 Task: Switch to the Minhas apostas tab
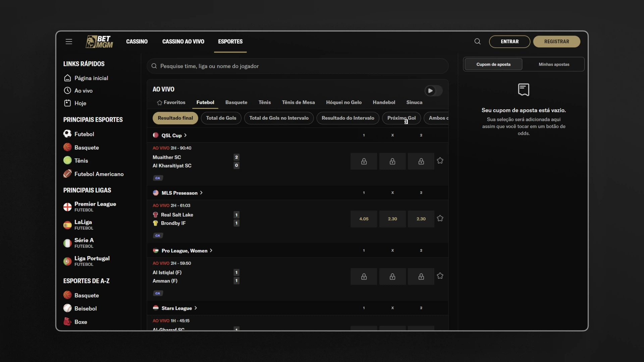coord(554,64)
